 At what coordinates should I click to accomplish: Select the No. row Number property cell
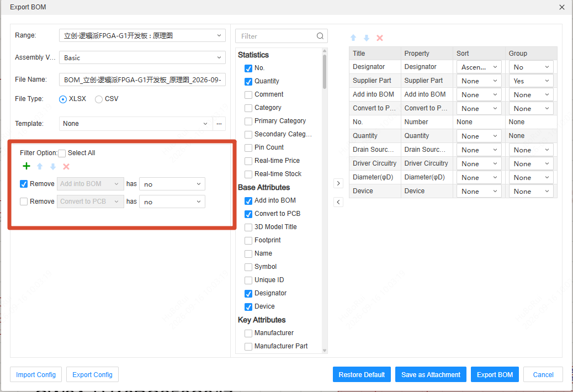click(427, 121)
